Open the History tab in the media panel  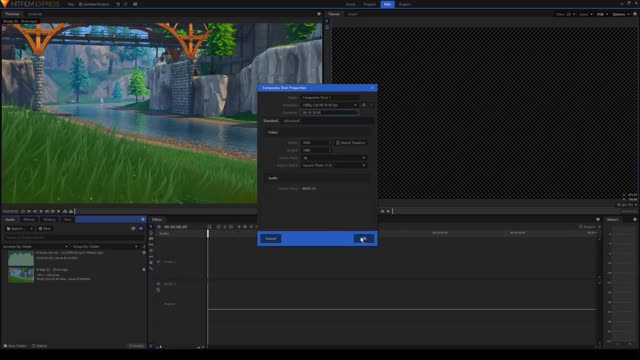pos(49,220)
